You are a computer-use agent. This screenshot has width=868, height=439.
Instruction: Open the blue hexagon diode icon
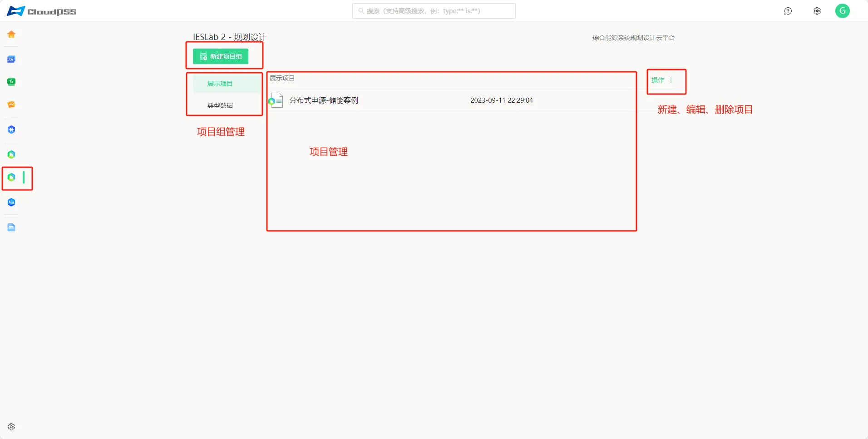point(11,130)
